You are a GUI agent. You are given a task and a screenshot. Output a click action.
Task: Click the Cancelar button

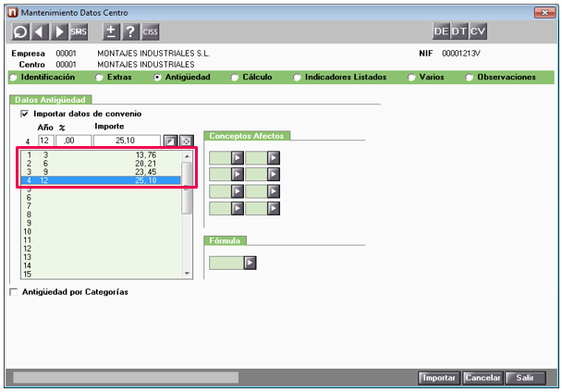coord(483,378)
